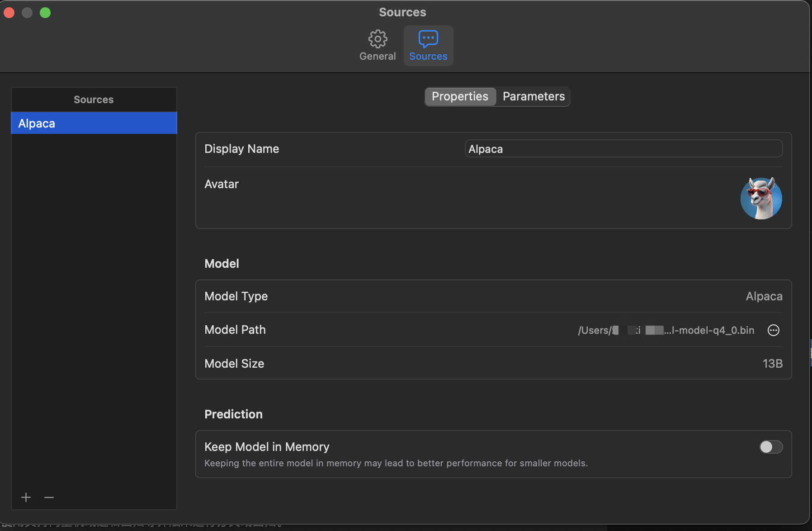812x531 pixels.
Task: Switch to the Sources toolbar tab
Action: point(428,46)
